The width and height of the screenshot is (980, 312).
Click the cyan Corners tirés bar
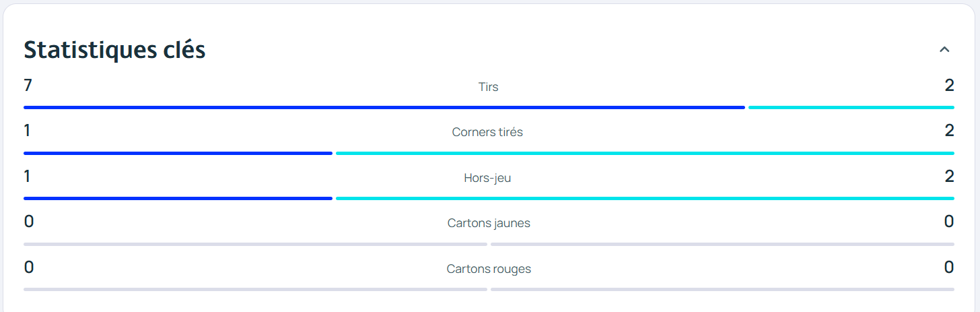click(644, 153)
